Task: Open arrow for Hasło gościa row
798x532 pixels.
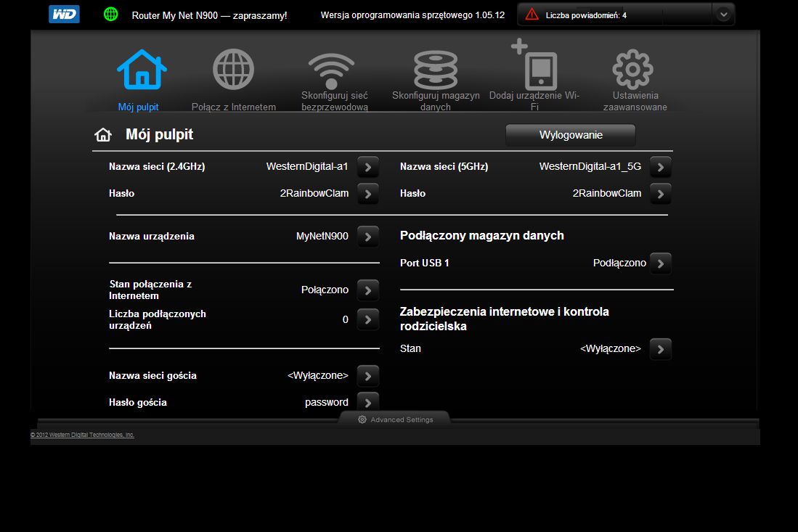Action: click(368, 402)
